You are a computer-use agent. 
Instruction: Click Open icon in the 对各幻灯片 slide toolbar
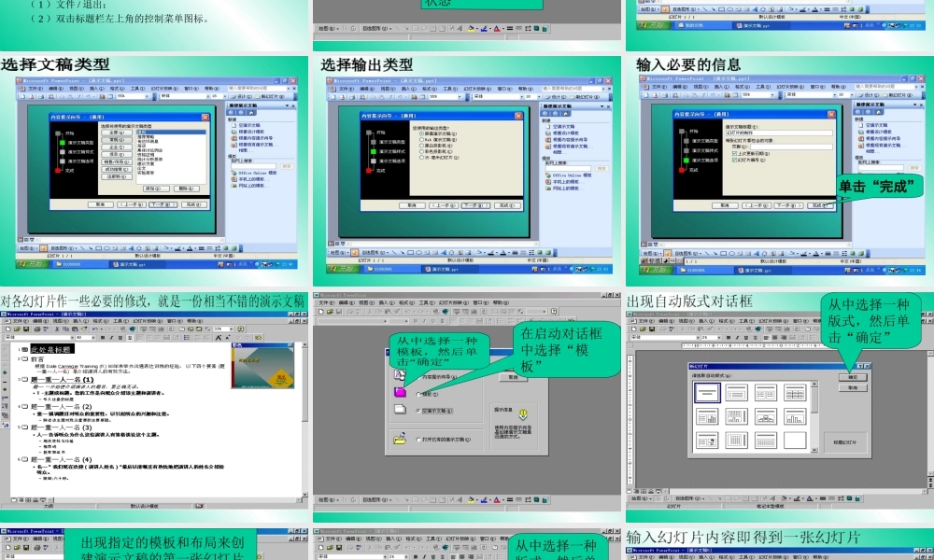click(x=18, y=329)
